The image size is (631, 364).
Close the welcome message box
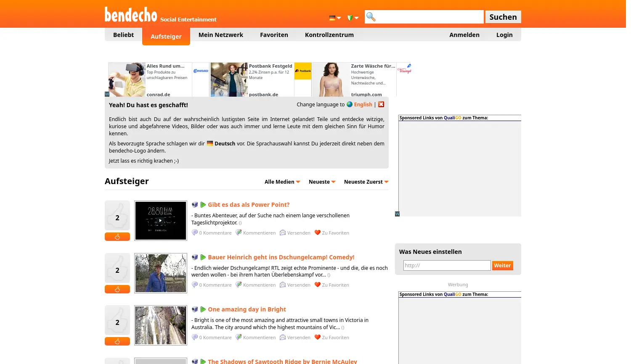(x=381, y=104)
